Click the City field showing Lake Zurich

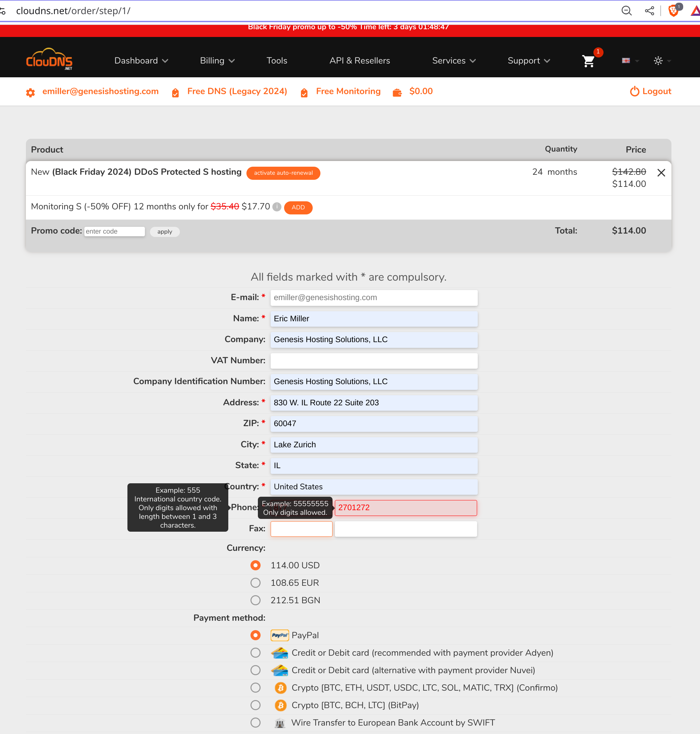click(x=374, y=445)
